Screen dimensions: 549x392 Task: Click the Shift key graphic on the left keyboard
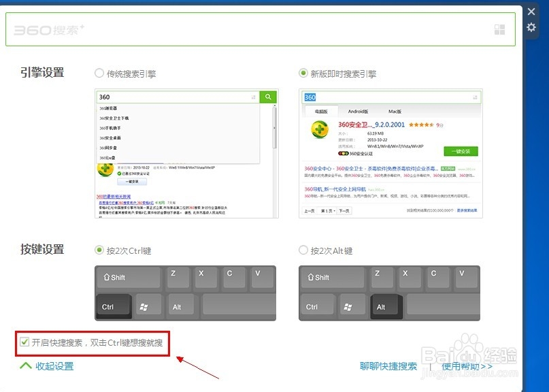pyautogui.click(x=127, y=277)
